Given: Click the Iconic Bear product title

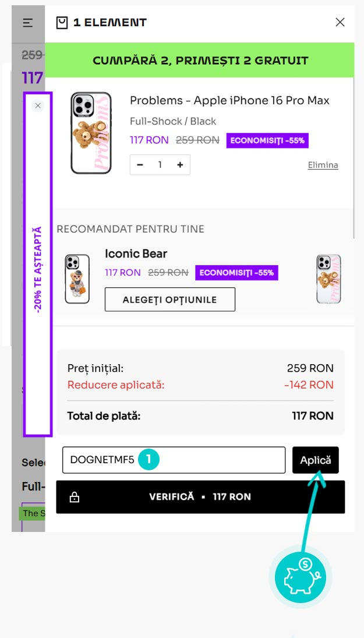Looking at the screenshot, I should [x=136, y=253].
